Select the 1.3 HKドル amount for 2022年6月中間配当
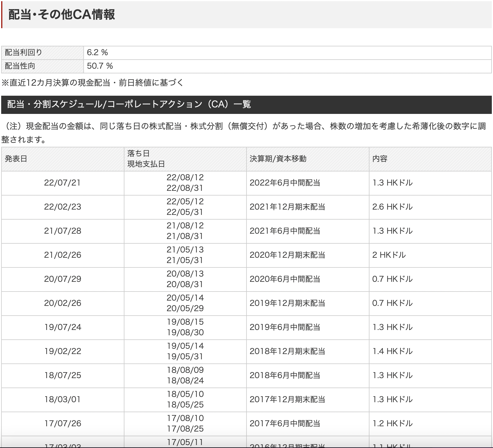 pyautogui.click(x=392, y=183)
